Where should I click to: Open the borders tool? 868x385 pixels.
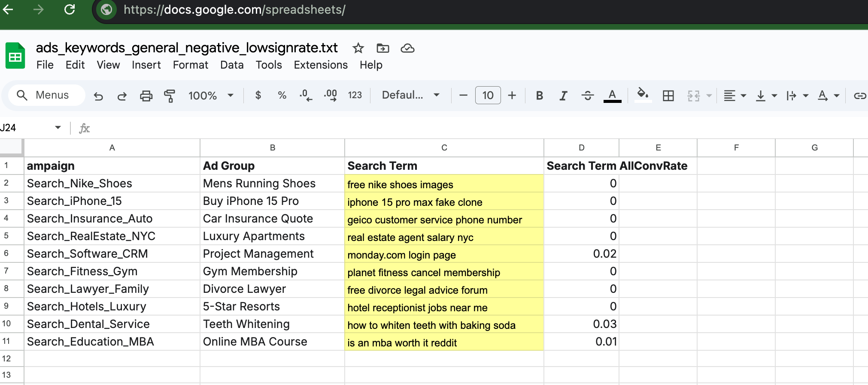coord(668,96)
